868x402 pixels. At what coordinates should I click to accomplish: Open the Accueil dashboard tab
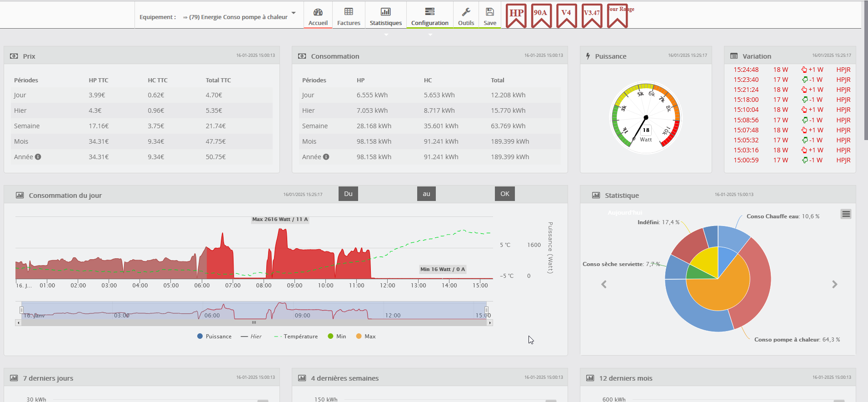click(318, 17)
